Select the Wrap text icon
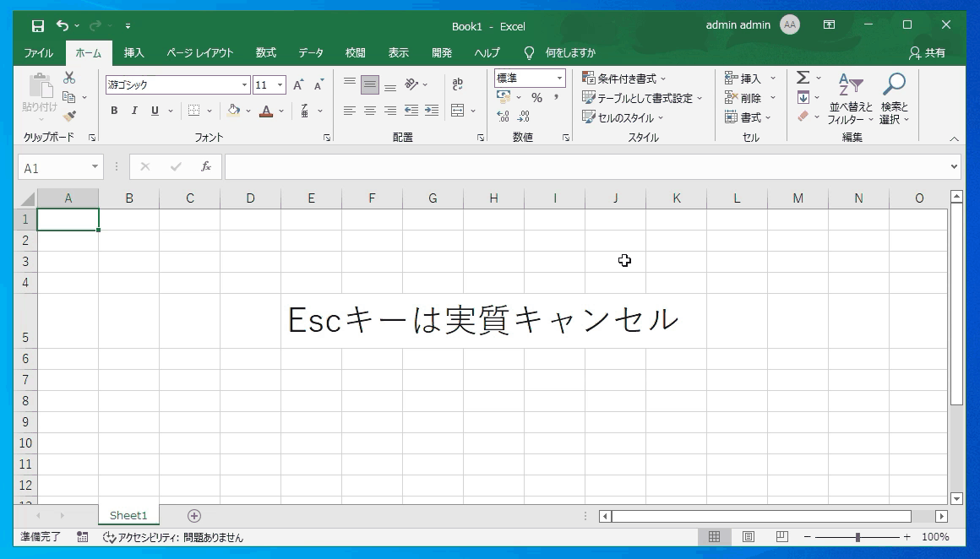Screen dimensions: 980x559 click(x=457, y=83)
